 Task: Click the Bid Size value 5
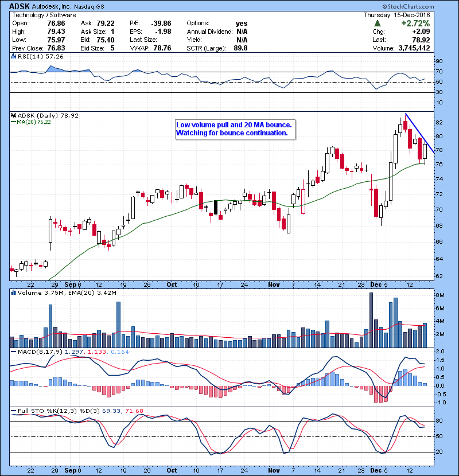(x=112, y=48)
